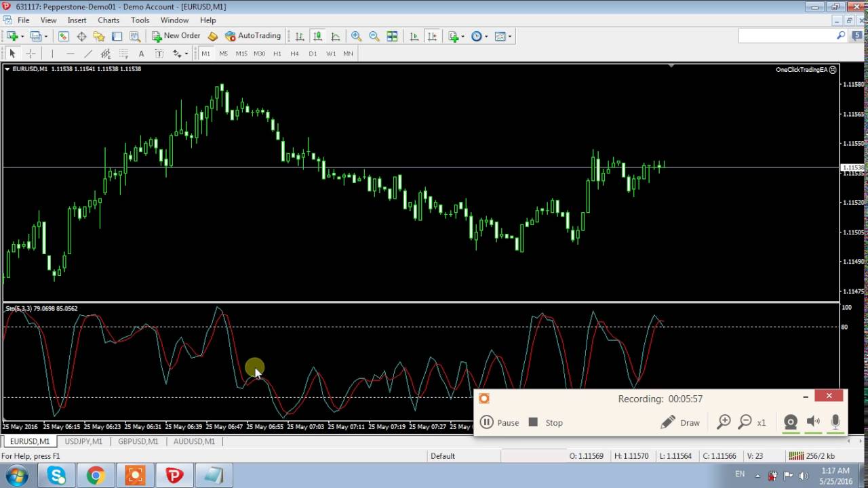Screen dimensions: 868x488
Task: Select the M5 timeframe
Action: click(x=223, y=54)
